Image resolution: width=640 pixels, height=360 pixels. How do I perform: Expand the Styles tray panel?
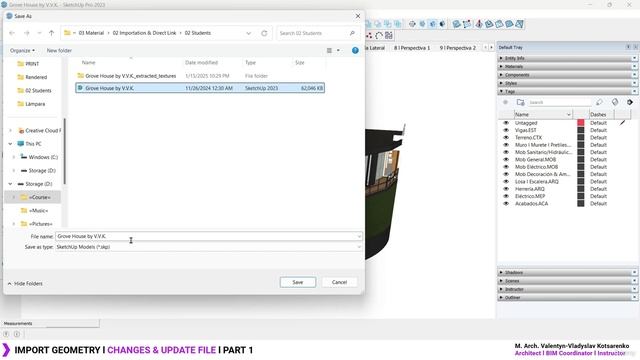[x=567, y=83]
